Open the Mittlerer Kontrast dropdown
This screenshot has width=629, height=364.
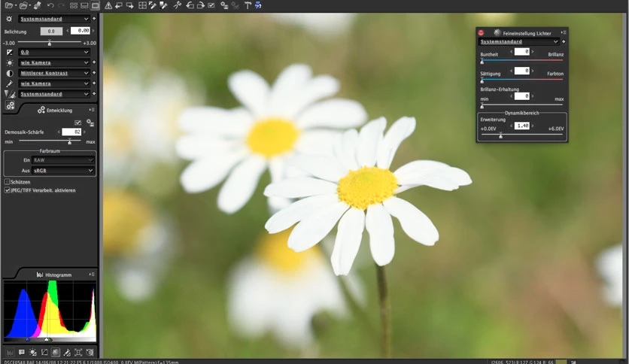(x=53, y=73)
